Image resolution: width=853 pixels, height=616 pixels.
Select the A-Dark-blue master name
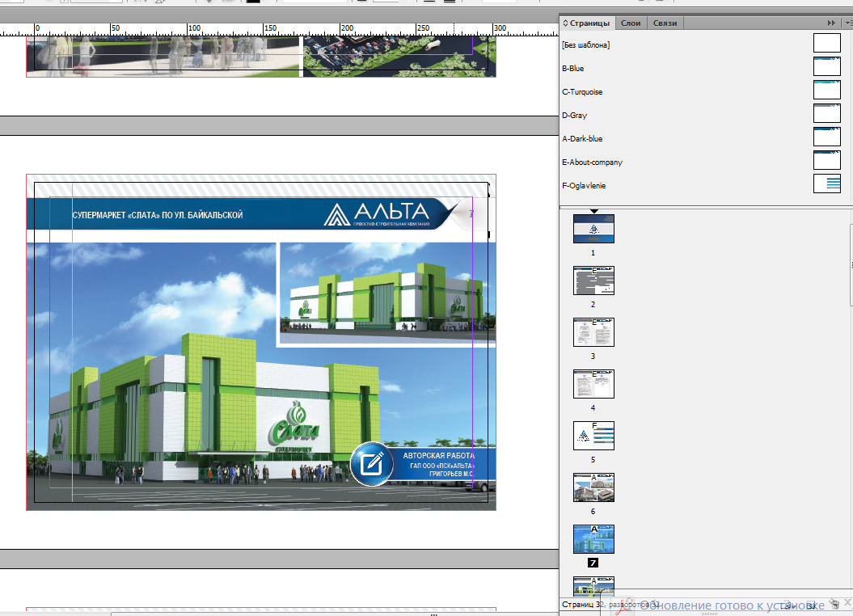point(582,139)
